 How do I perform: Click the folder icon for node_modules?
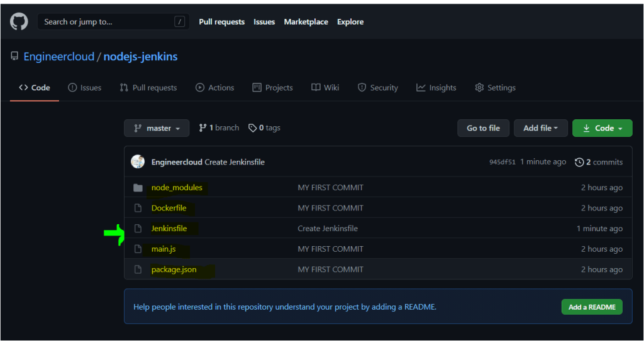tap(138, 188)
